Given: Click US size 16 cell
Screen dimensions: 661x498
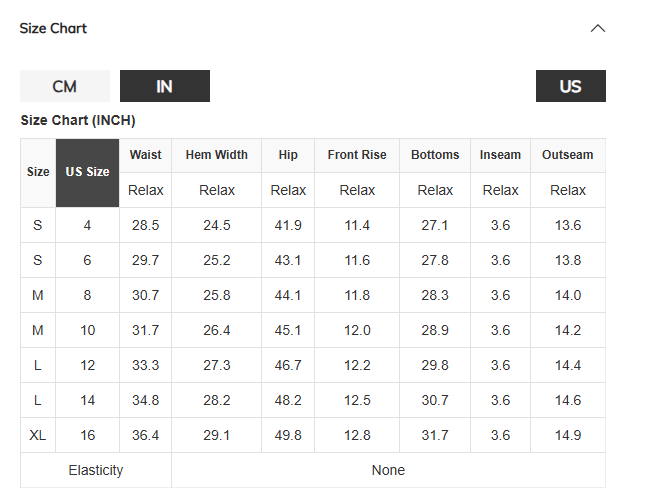Looking at the screenshot, I should pos(87,435).
